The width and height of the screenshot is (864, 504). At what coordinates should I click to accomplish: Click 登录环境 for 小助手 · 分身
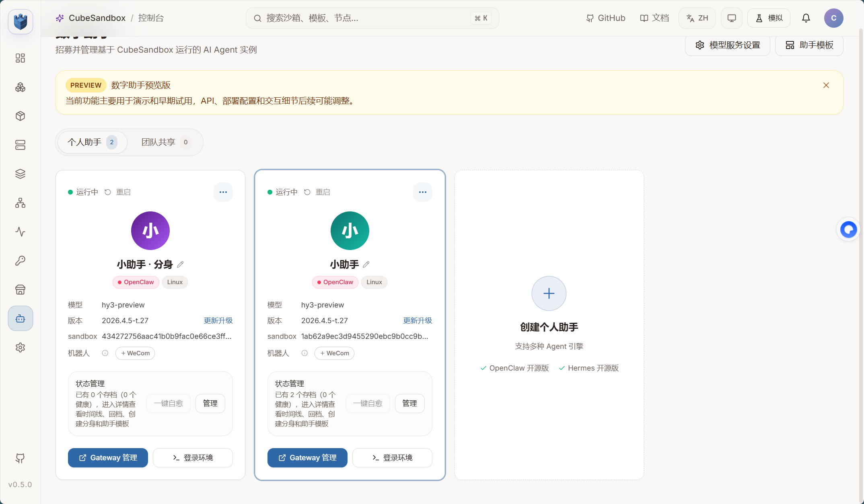pos(193,458)
